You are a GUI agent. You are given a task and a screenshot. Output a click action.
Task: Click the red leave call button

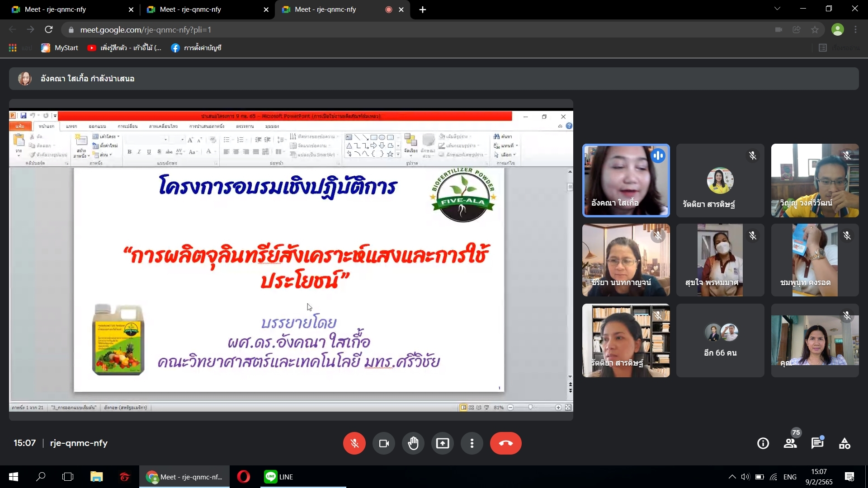(x=505, y=443)
